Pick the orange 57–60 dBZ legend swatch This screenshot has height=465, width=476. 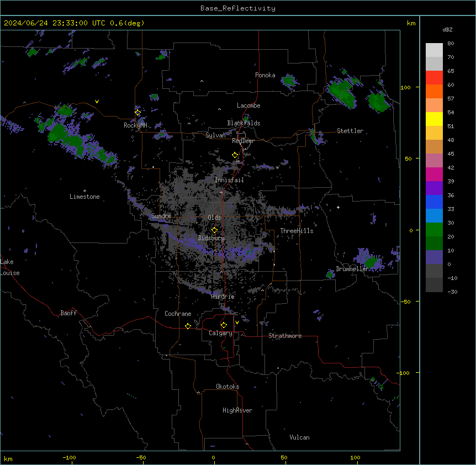(434, 91)
